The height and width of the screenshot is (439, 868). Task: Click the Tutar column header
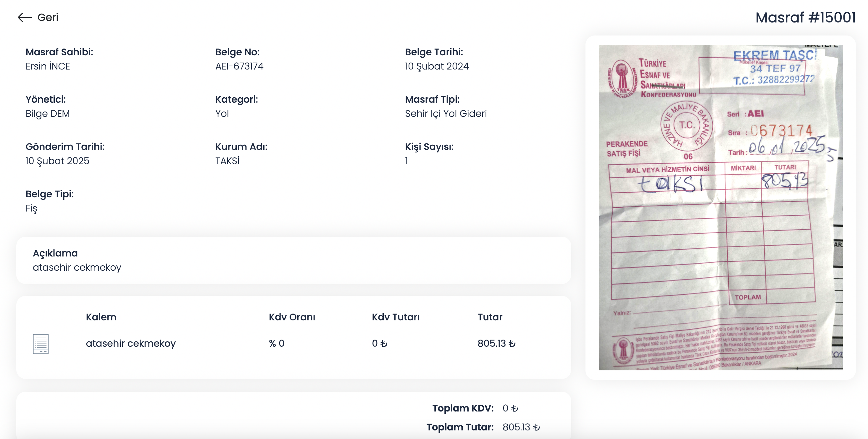pyautogui.click(x=490, y=317)
